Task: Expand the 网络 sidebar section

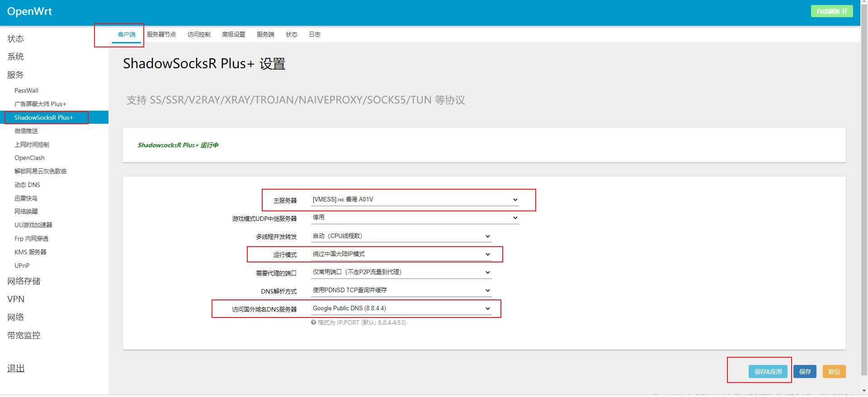Action: [16, 318]
